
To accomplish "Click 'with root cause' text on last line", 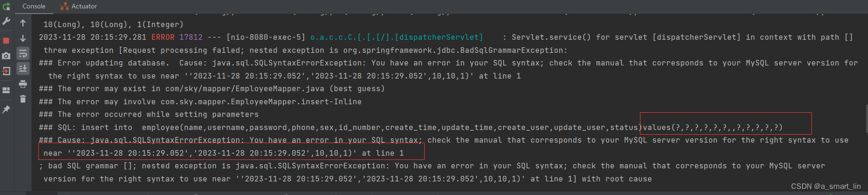I will coord(617,179).
